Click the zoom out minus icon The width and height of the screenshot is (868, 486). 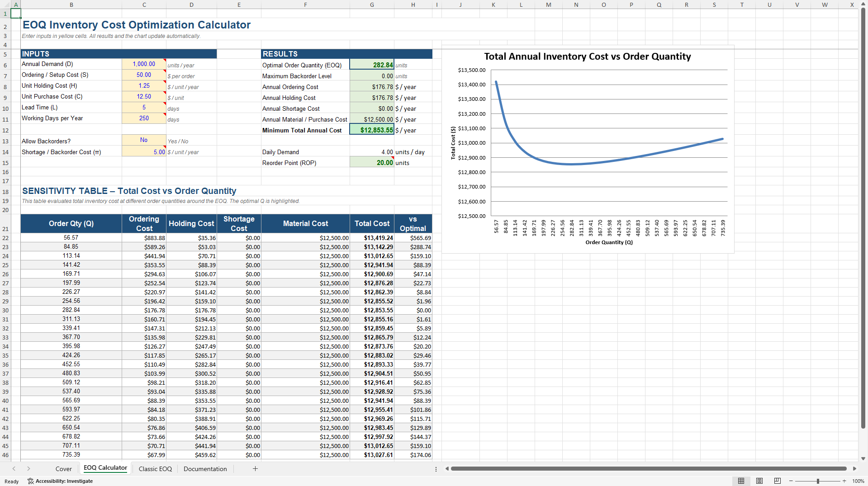[x=791, y=481]
